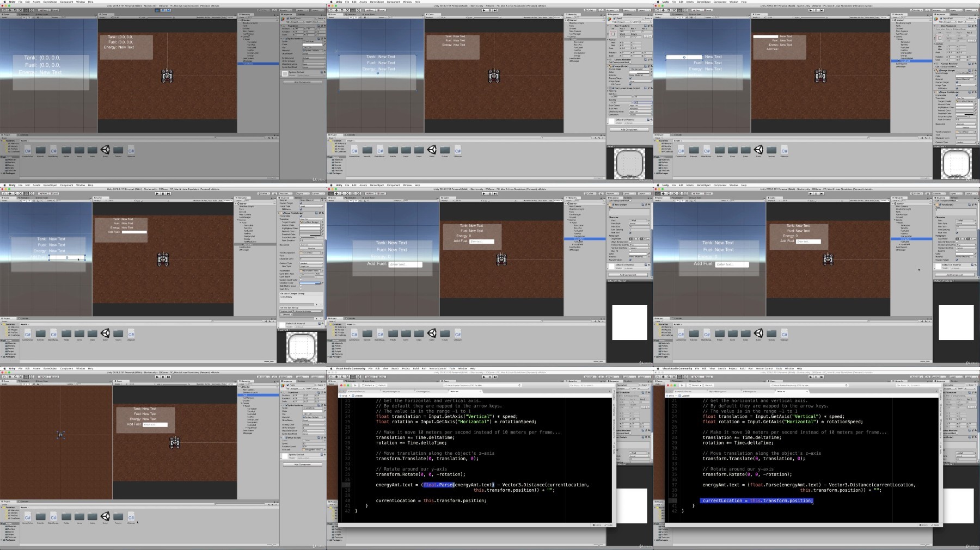980x550 pixels.
Task: Open the Navigation dropdown in middle-left frame Inspector
Action: 311,245
